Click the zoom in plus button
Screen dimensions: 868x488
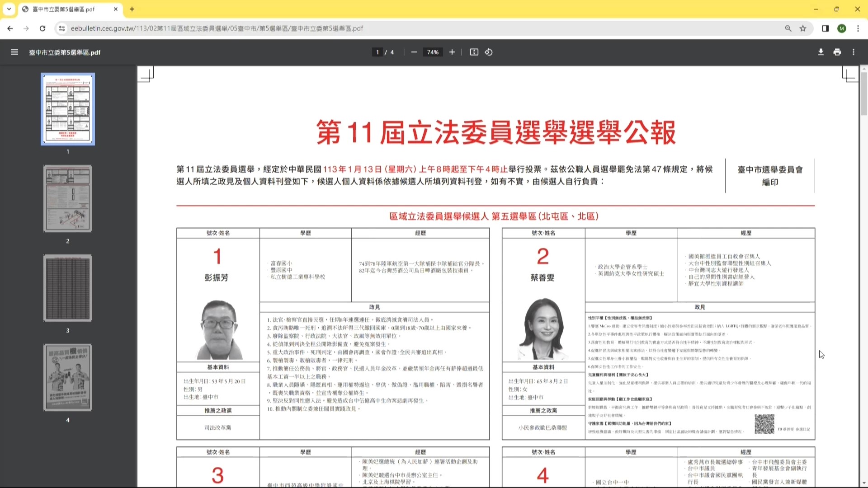pyautogui.click(x=452, y=52)
